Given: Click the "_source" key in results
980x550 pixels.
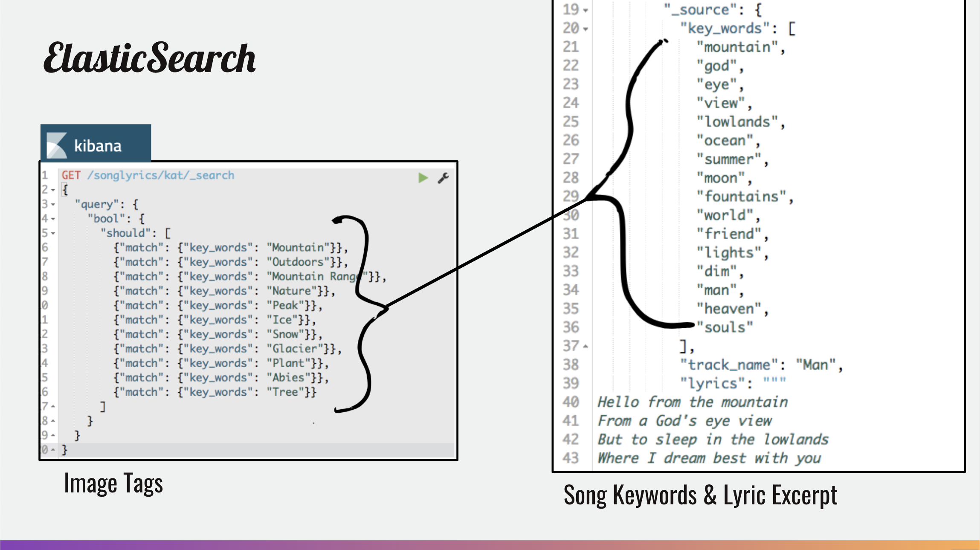Looking at the screenshot, I should [700, 9].
